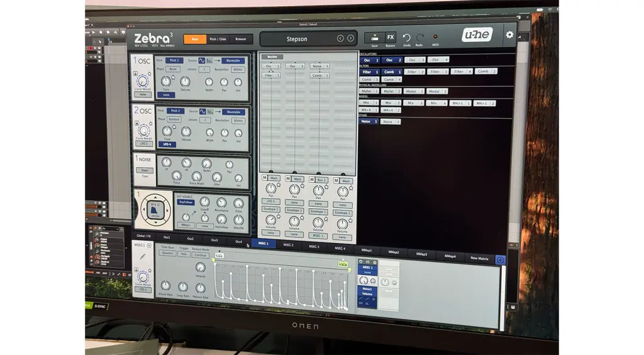
Task: Switch to the MSEG 2 tab
Action: click(x=288, y=245)
